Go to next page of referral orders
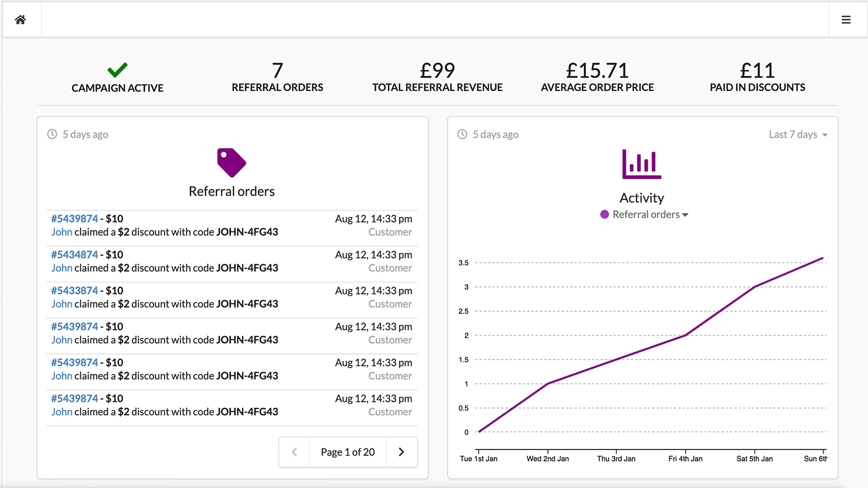Image resolution: width=868 pixels, height=488 pixels. pyautogui.click(x=401, y=452)
